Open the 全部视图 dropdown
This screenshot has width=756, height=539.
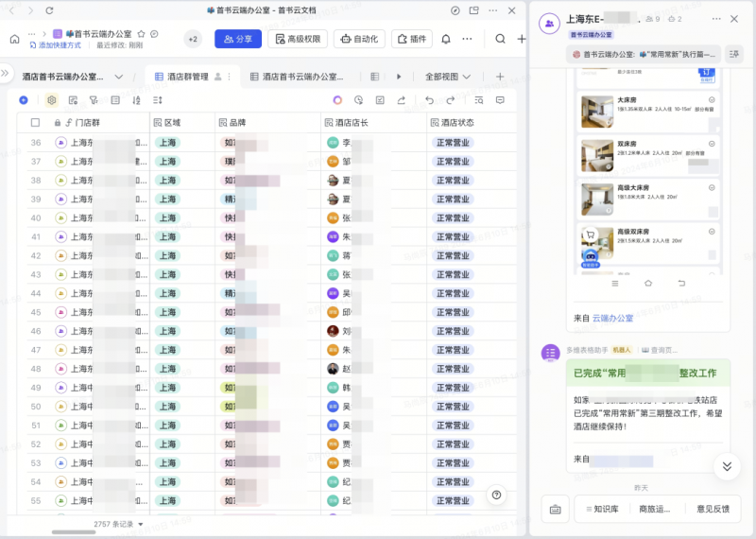(x=447, y=77)
